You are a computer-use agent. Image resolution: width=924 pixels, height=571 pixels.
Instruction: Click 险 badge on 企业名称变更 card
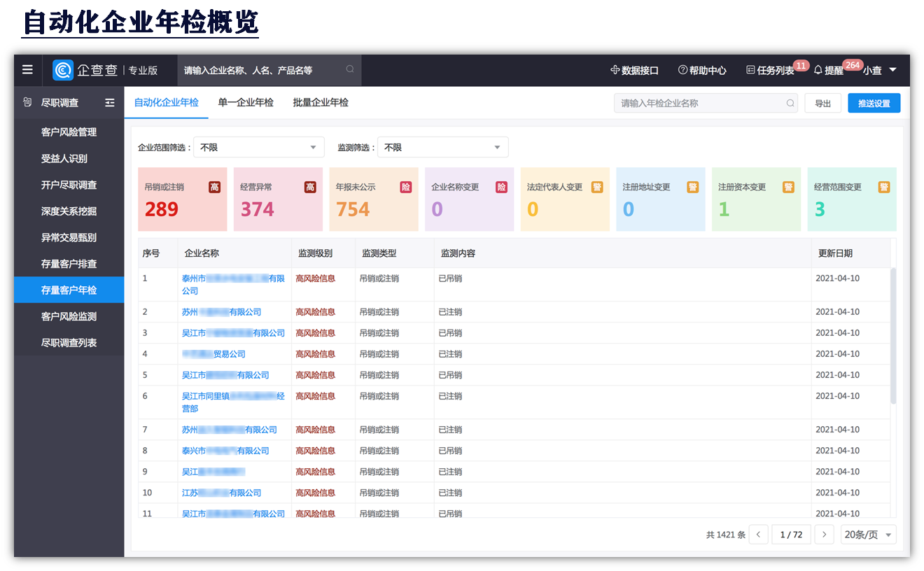tap(501, 187)
